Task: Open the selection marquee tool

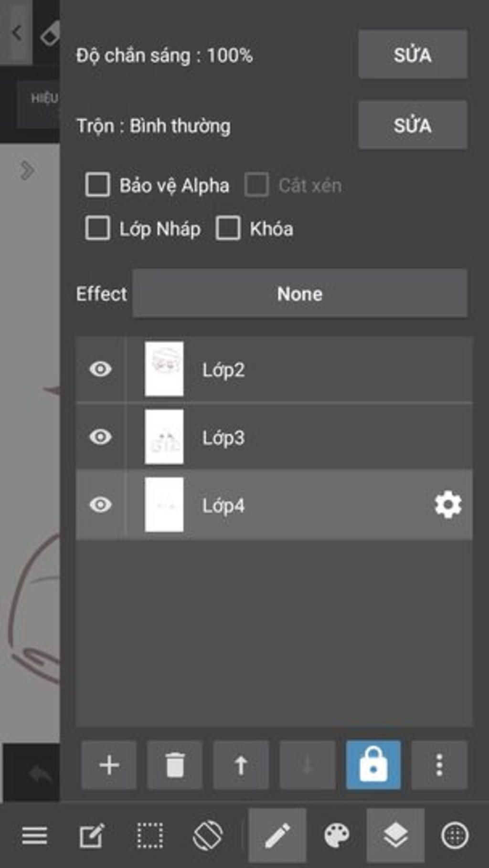Action: 150,836
